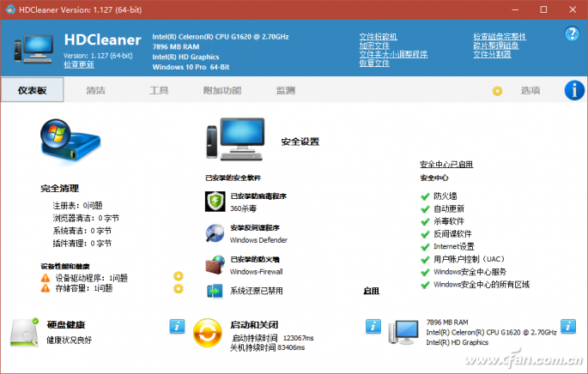The height and width of the screenshot is (374, 588).
Task: Click the magnifier globe anti-spyware icon
Action: pos(215,233)
